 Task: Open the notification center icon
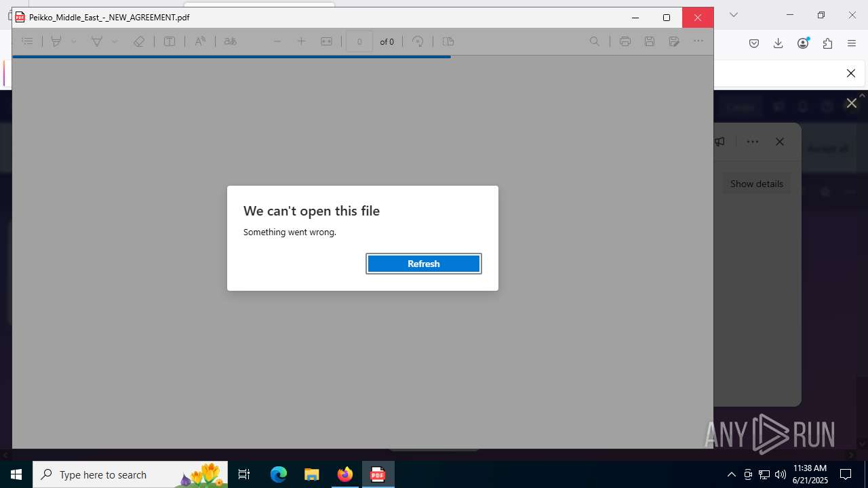[846, 474]
